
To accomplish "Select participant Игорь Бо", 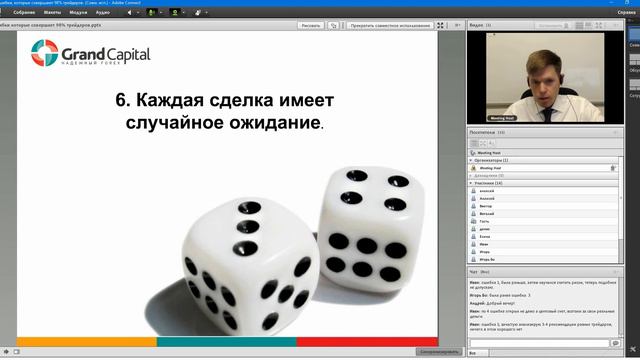I will [543, 260].
